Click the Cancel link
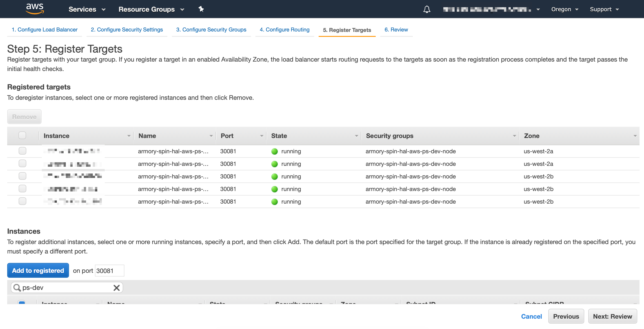This screenshot has width=644, height=329. click(x=531, y=316)
